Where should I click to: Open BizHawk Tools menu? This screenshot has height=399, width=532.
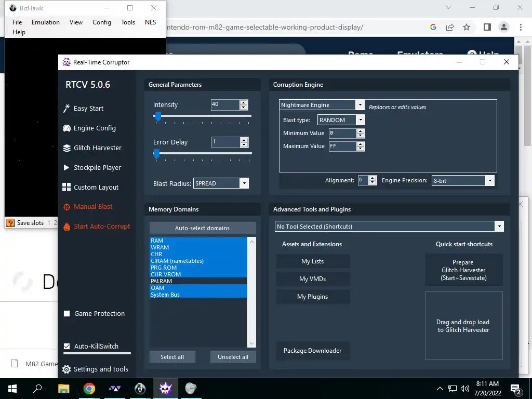coord(128,22)
